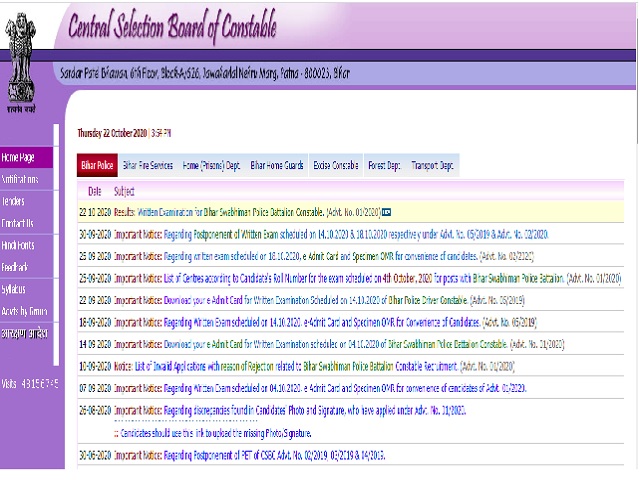Click the 30-06-2020 date cell
This screenshot has width=640, height=480.
tap(95, 456)
